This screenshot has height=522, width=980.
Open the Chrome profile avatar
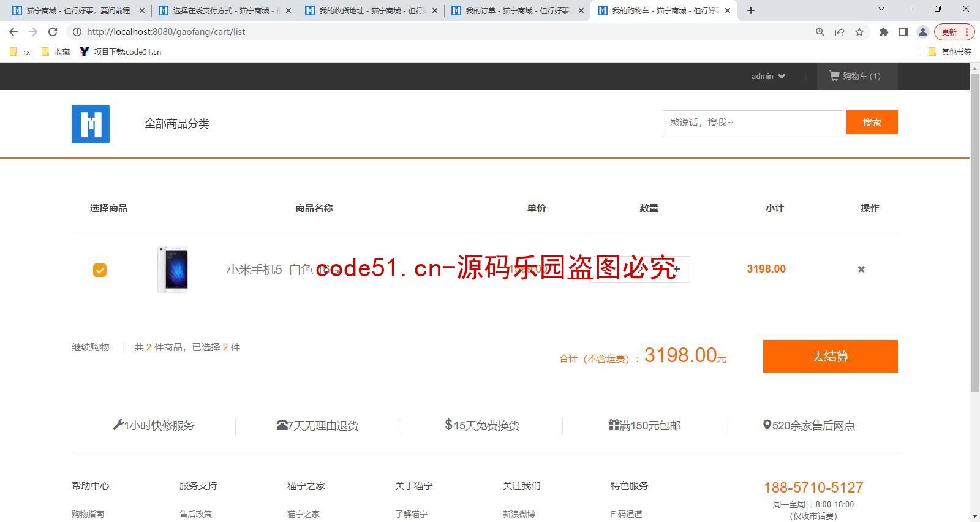coord(922,32)
